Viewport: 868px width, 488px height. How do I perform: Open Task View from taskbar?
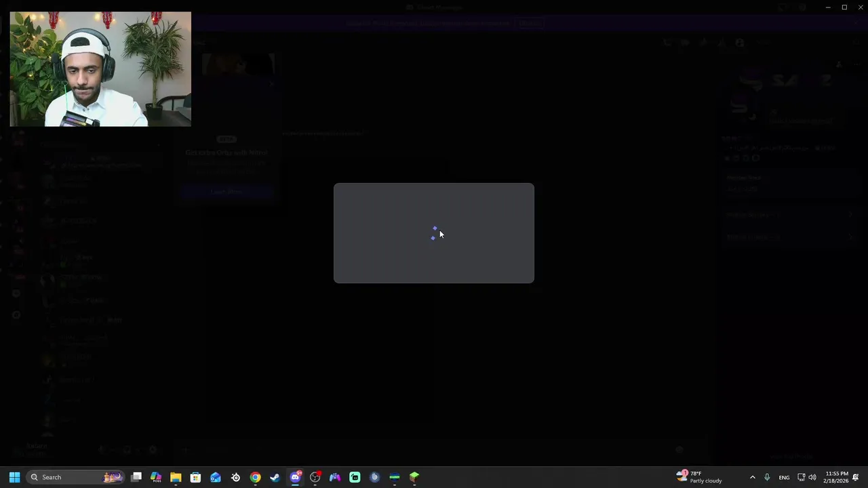point(136,477)
